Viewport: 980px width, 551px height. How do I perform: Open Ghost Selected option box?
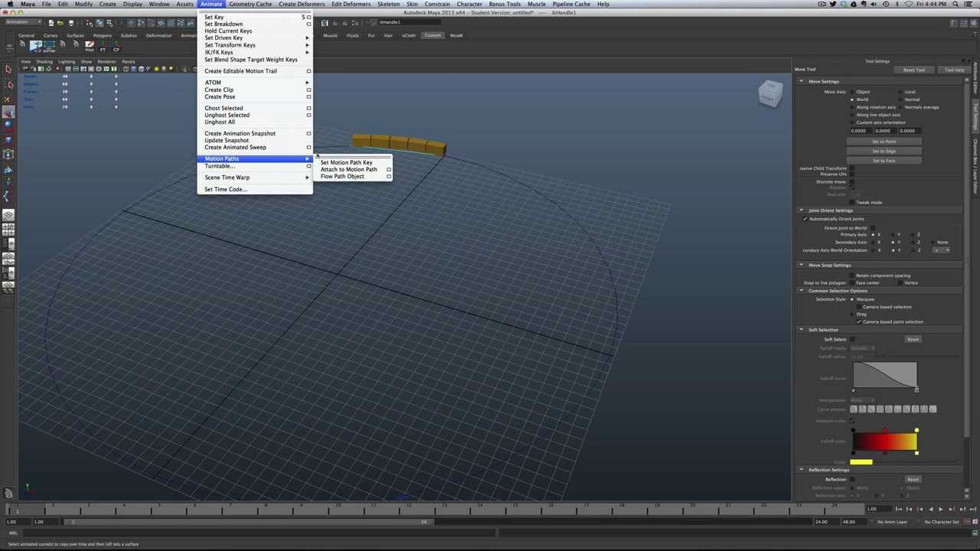tap(309, 108)
